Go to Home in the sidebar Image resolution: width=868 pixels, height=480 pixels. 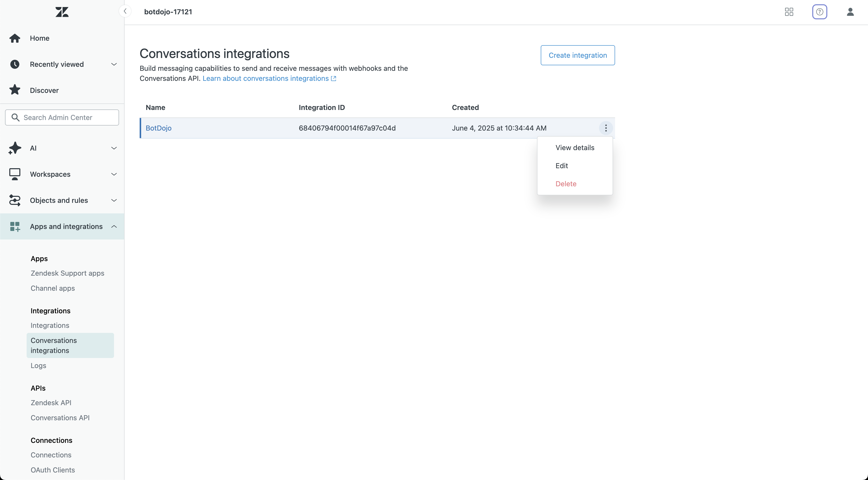click(x=39, y=38)
